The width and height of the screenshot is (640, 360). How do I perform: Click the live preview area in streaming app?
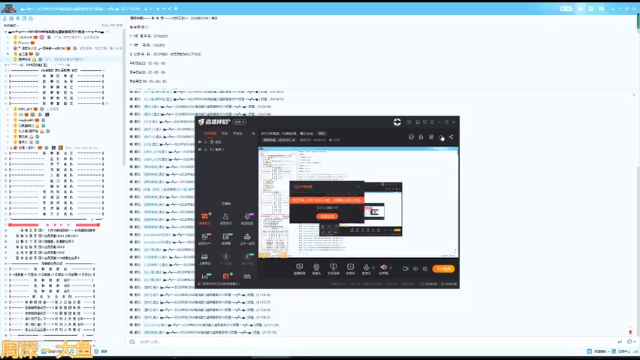[x=358, y=202]
